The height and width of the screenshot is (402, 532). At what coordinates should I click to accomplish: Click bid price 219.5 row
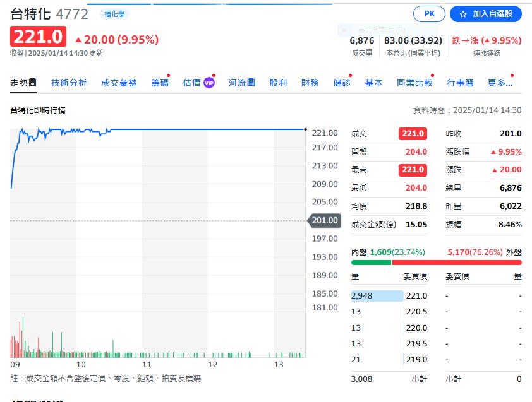389,344
